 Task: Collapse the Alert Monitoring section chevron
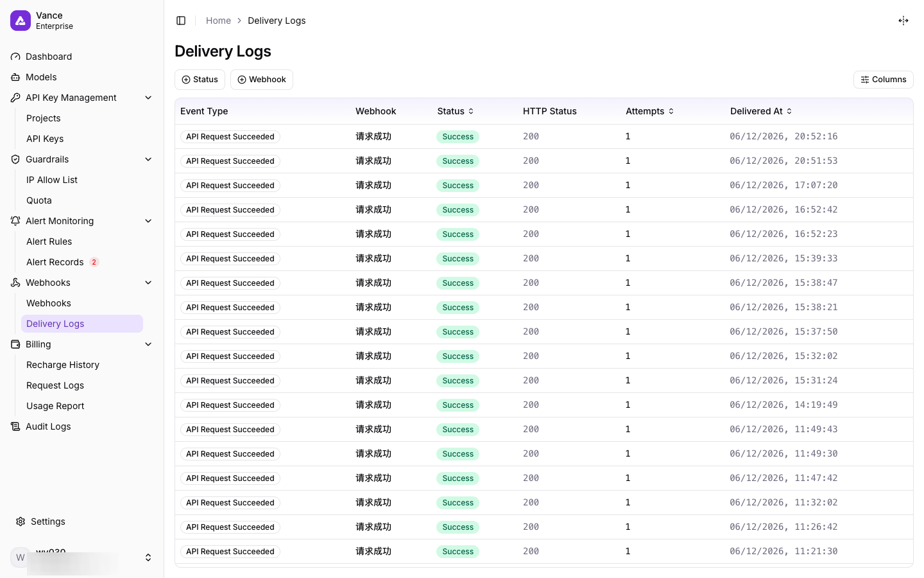click(148, 221)
